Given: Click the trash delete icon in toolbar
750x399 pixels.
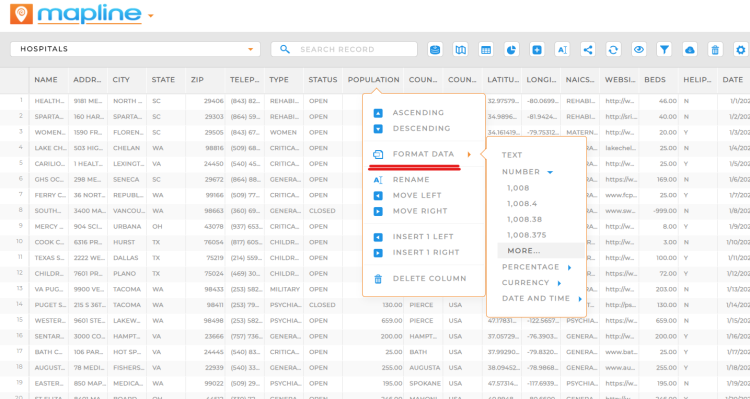Looking at the screenshot, I should click(x=715, y=49).
